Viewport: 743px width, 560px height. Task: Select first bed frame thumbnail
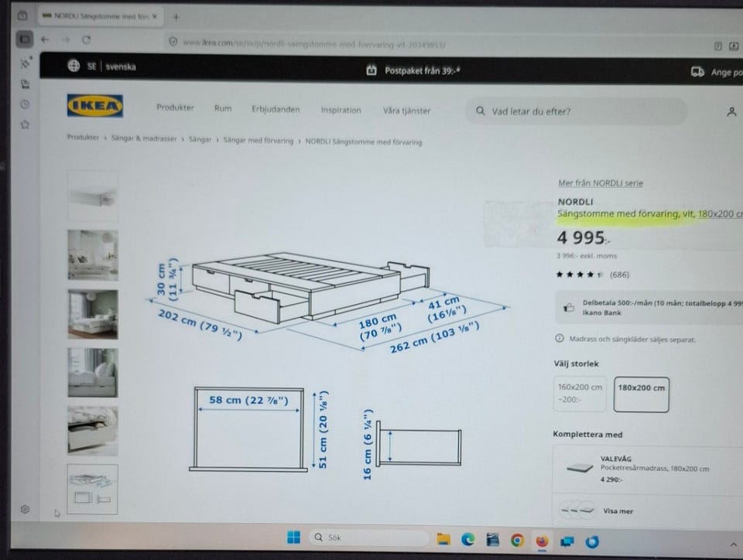tap(93, 196)
